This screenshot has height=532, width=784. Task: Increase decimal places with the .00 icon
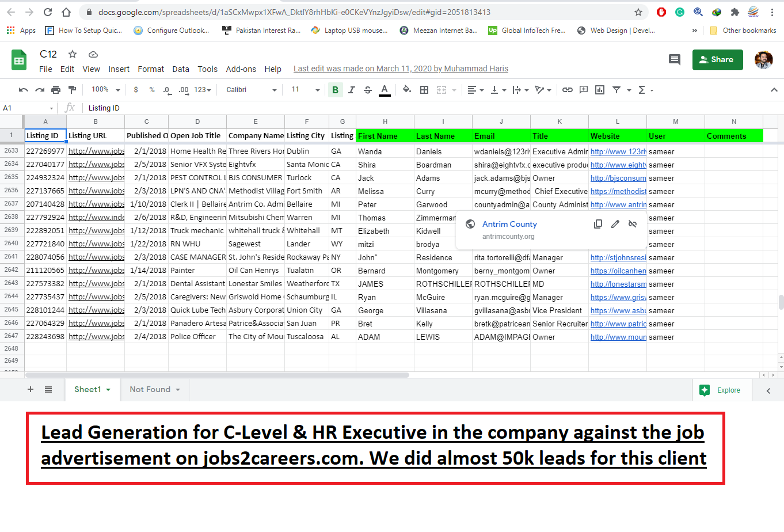(184, 90)
